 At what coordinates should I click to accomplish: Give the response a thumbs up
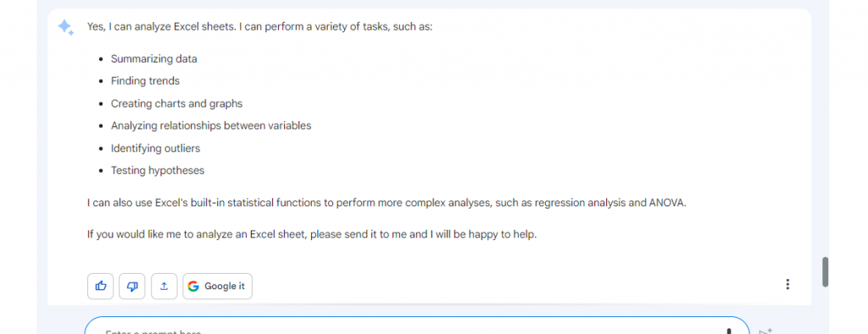pos(100,286)
